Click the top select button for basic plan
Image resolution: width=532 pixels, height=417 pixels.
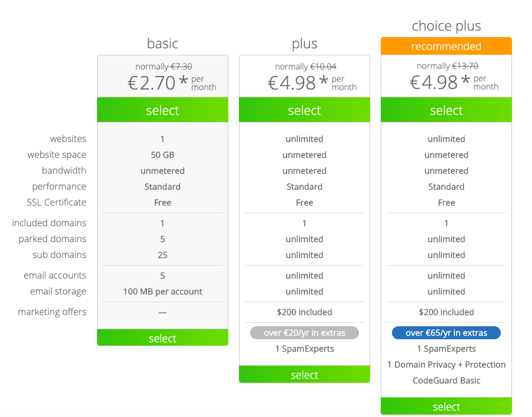pos(162,110)
